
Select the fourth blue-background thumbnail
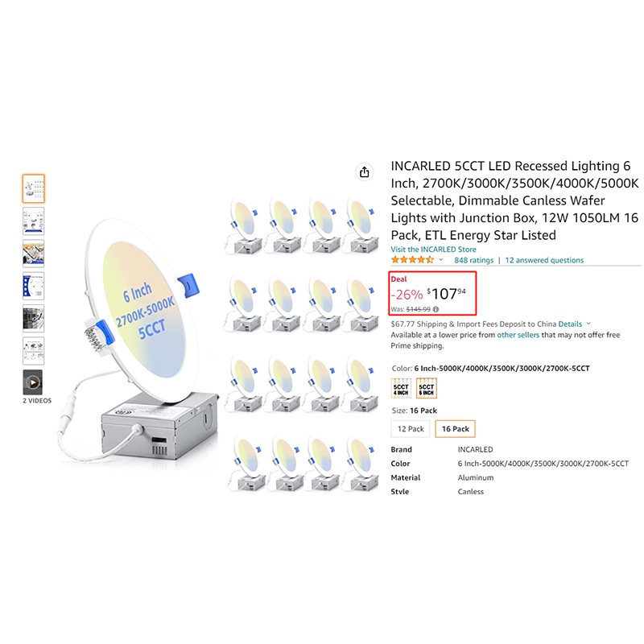34,286
